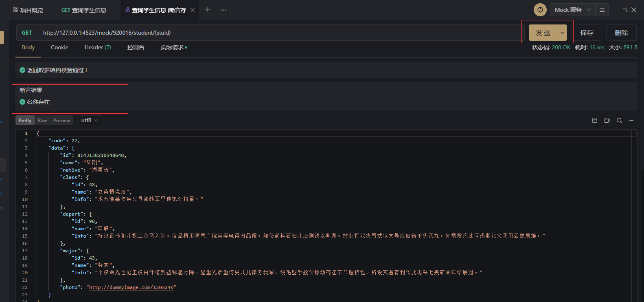644x302 pixels.
Task: Expand the Mock 服务 environment dropdown
Action: pos(572,10)
